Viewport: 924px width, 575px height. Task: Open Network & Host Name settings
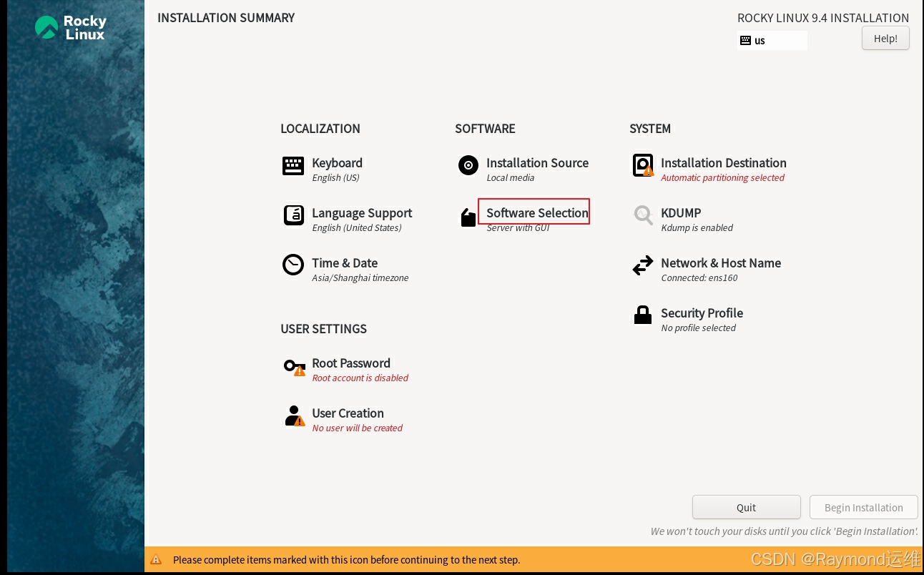pyautogui.click(x=721, y=263)
